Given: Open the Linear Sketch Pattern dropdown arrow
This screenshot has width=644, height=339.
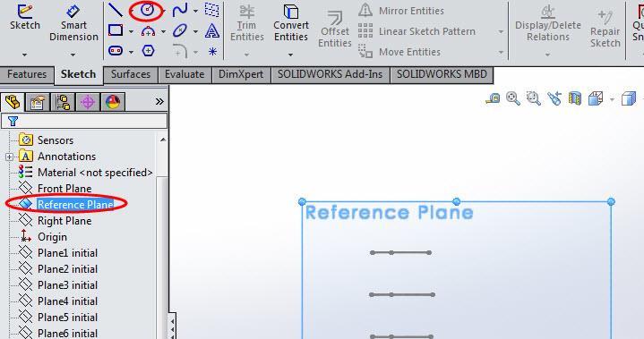Looking at the screenshot, I should click(501, 31).
